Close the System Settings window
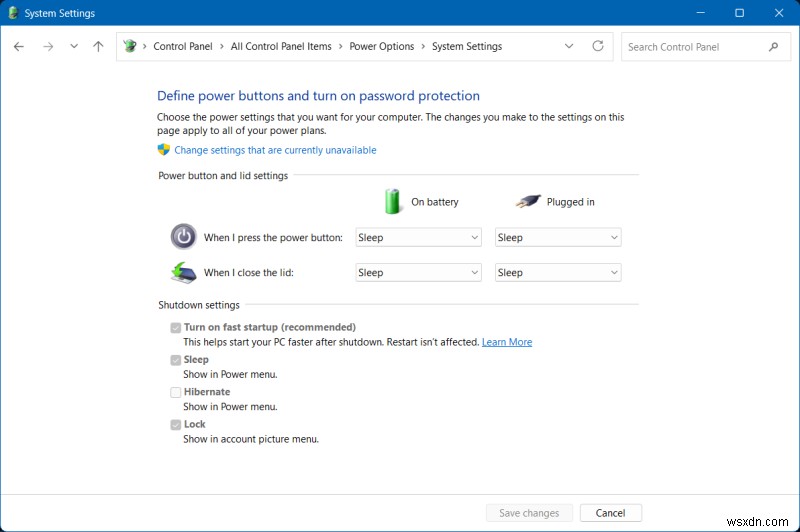This screenshot has width=800, height=532. coord(779,13)
